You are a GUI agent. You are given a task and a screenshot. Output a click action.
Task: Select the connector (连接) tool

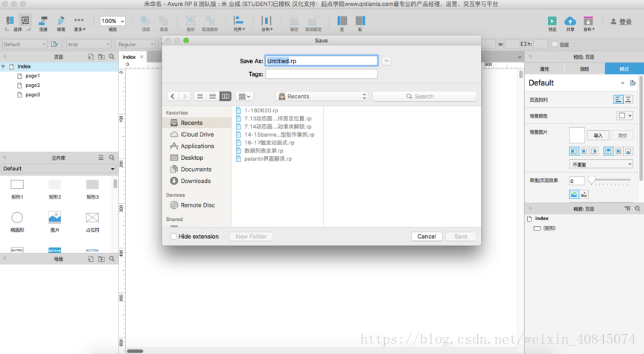click(43, 23)
